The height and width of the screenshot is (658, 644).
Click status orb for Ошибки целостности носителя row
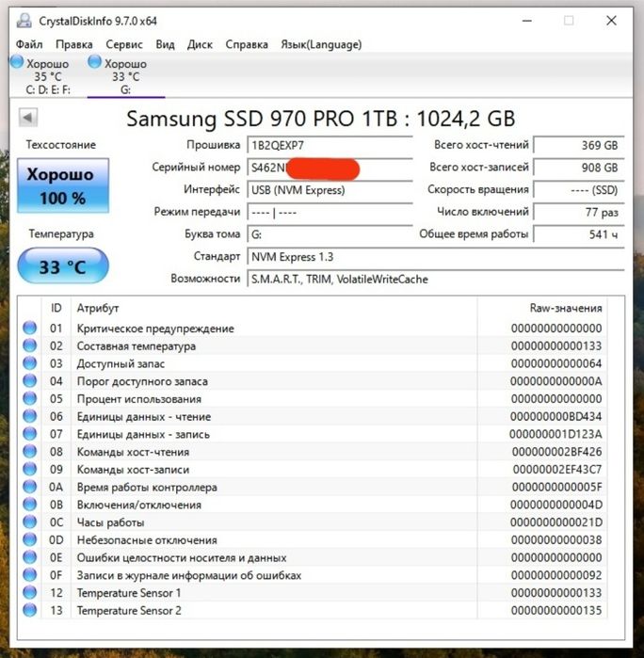[30, 557]
